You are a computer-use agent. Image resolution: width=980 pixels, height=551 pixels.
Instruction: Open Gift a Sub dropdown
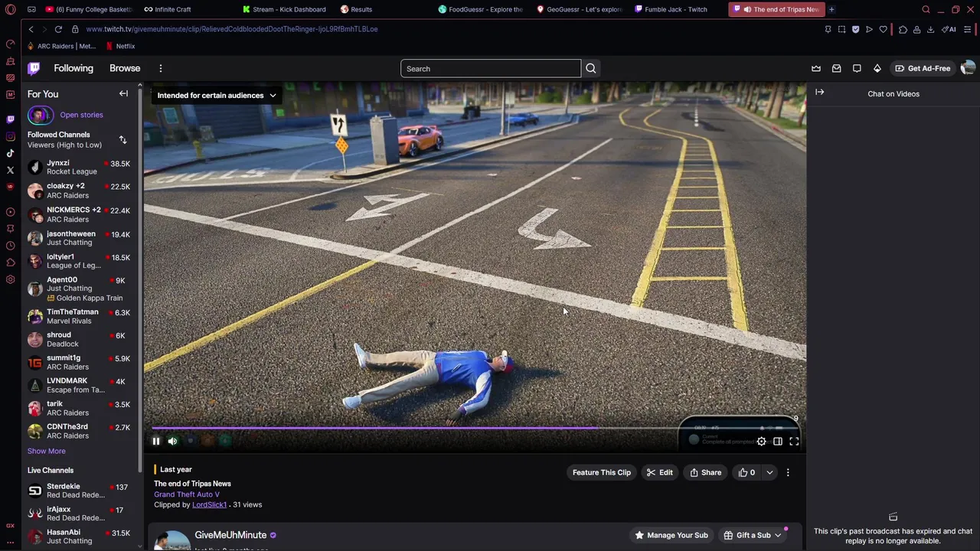click(753, 535)
